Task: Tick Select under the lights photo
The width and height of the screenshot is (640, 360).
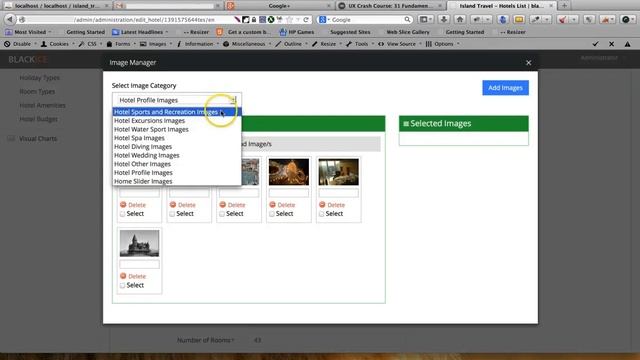Action: (x=272, y=214)
